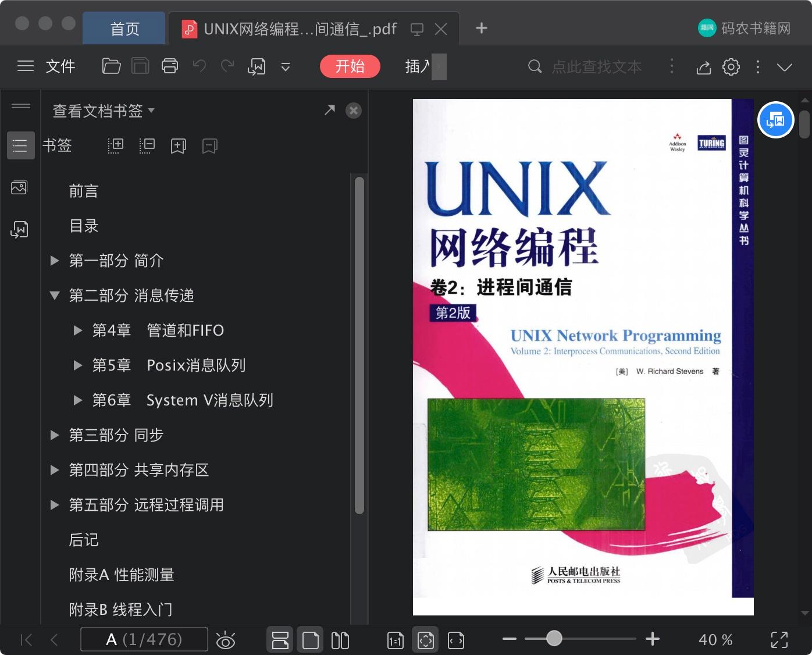Click the print icon
812x655 pixels.
point(170,66)
